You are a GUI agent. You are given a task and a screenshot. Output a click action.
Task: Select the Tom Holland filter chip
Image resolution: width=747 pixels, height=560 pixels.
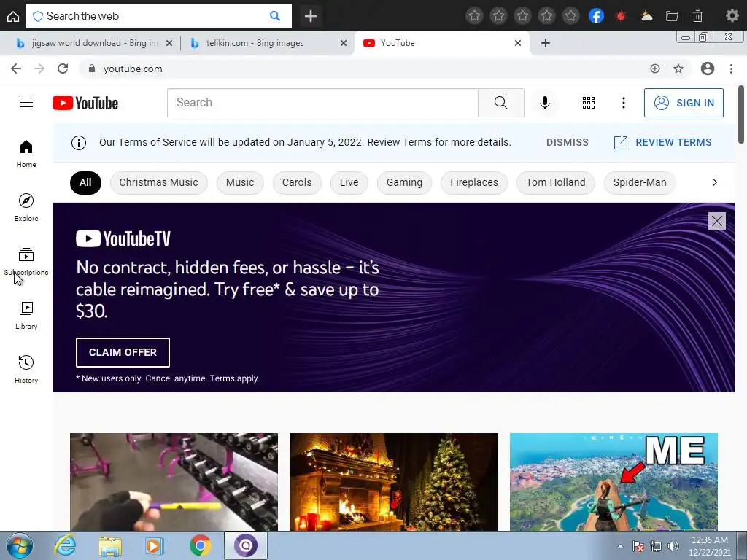coord(555,182)
